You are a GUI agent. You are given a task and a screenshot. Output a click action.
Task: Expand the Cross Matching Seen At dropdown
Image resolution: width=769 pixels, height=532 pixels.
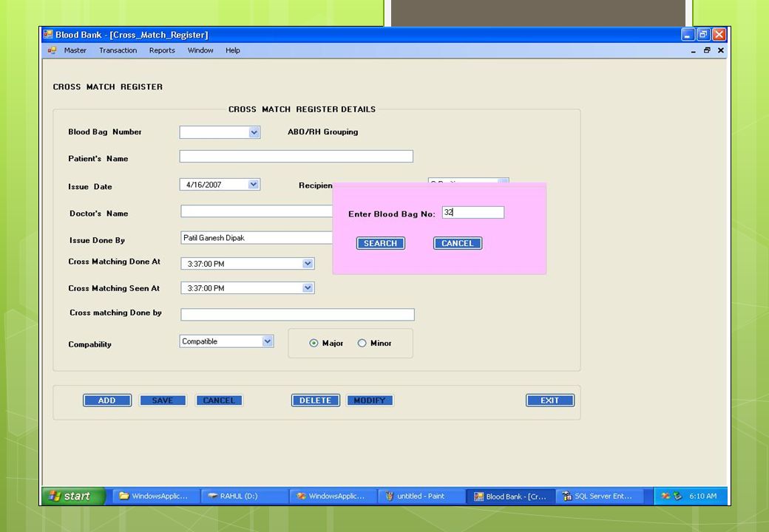point(308,288)
